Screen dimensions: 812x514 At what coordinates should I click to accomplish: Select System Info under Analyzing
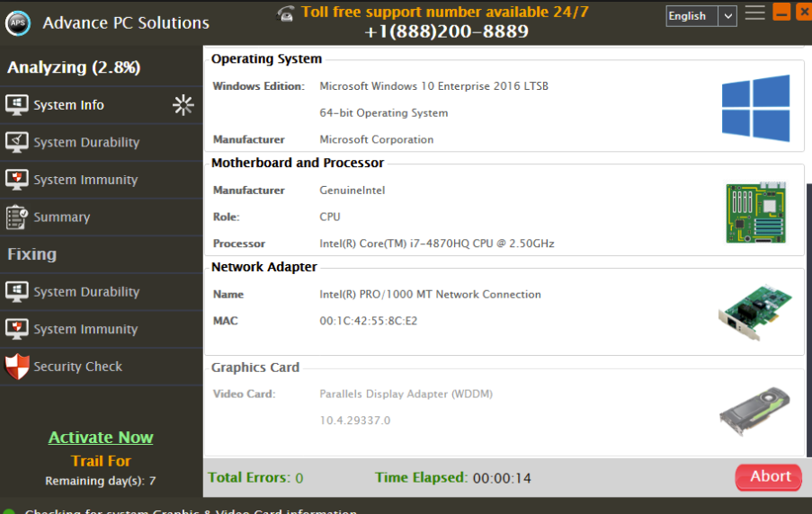102,105
